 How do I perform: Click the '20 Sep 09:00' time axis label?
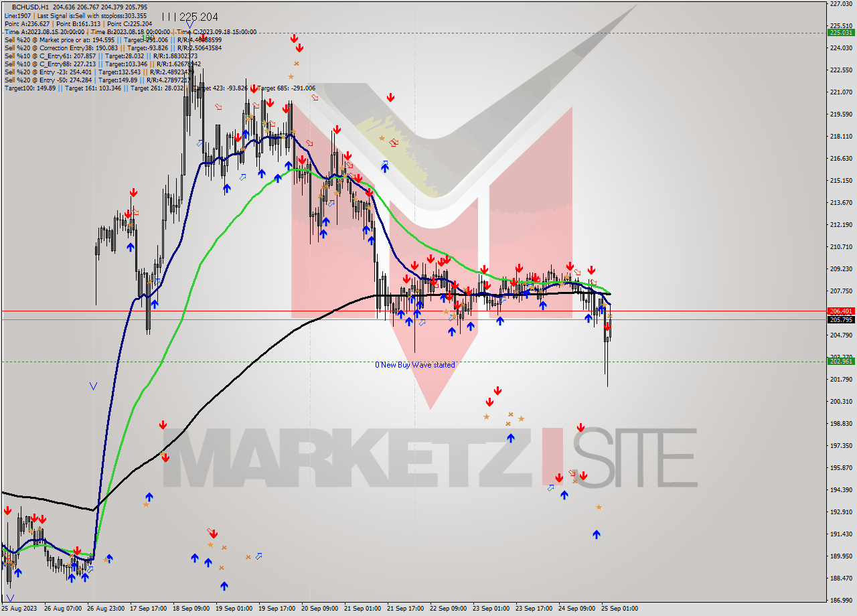click(x=319, y=609)
